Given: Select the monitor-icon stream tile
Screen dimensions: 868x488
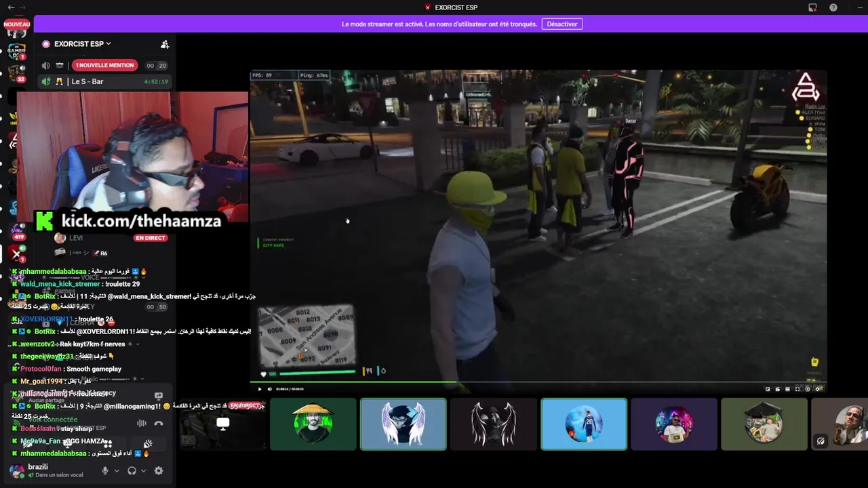Looking at the screenshot, I should 222,424.
